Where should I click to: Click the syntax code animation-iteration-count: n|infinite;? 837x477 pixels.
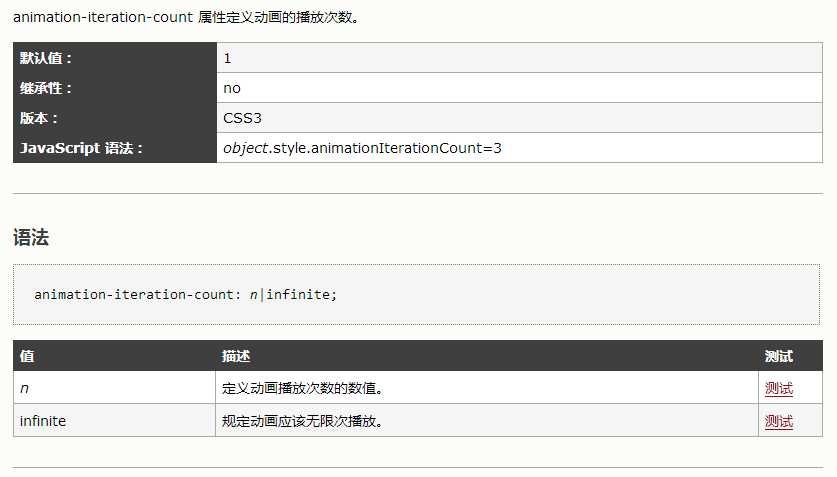tap(185, 295)
